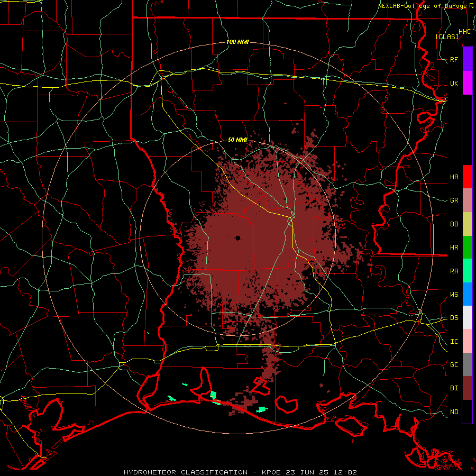The image size is (476, 476).
Task: Click the NEXLAB-College of DuPage watermark text
Action: [425, 6]
